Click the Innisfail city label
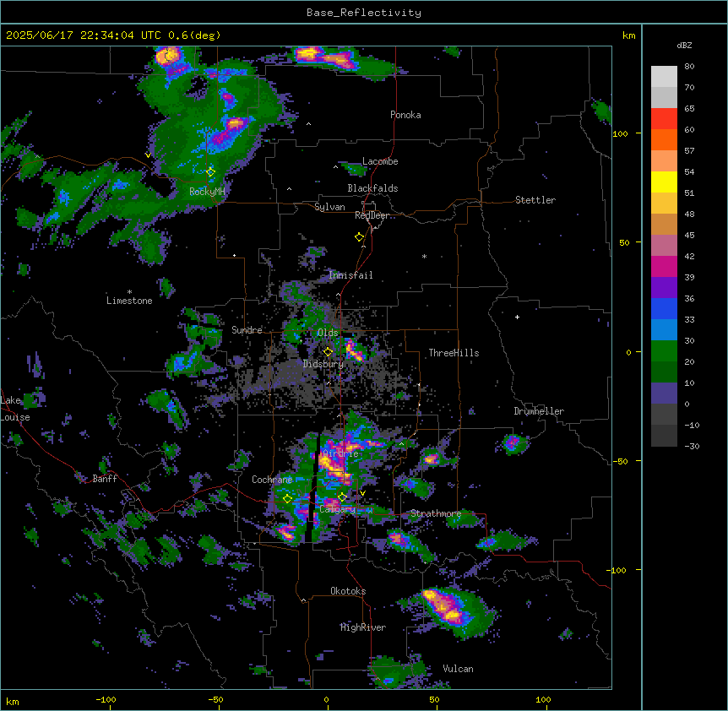Viewport: 728px width, 711px height. [350, 275]
